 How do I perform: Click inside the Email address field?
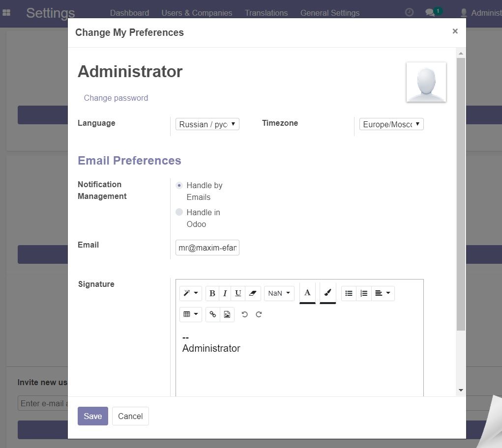(x=207, y=248)
